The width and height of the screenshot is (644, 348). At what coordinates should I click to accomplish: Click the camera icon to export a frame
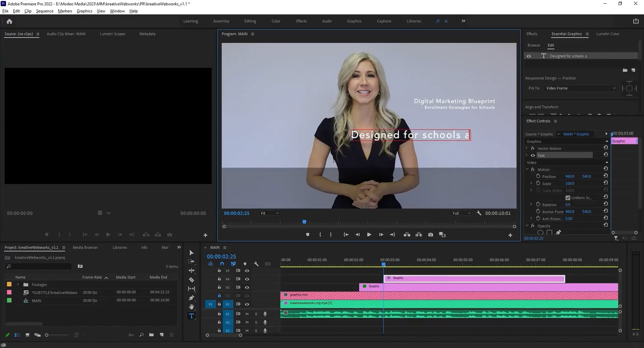pyautogui.click(x=431, y=235)
